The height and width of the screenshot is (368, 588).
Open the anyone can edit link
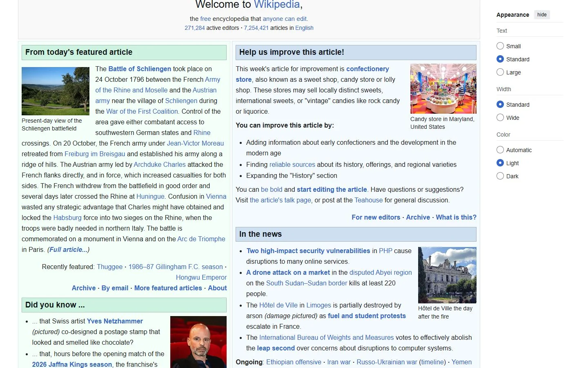coord(285,18)
